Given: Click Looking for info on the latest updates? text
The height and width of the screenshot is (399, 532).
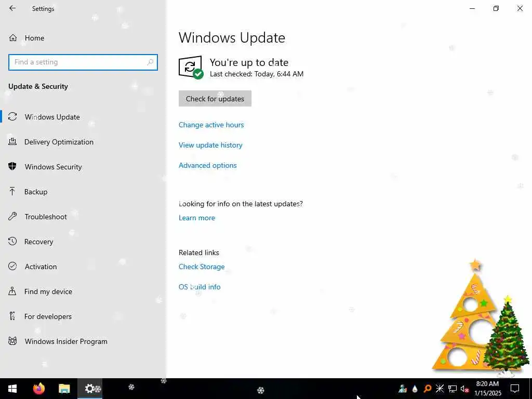Looking at the screenshot, I should coord(241,204).
